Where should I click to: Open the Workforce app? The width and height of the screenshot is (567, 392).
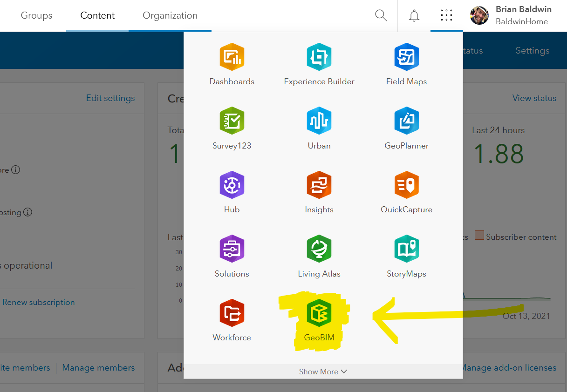point(232,320)
